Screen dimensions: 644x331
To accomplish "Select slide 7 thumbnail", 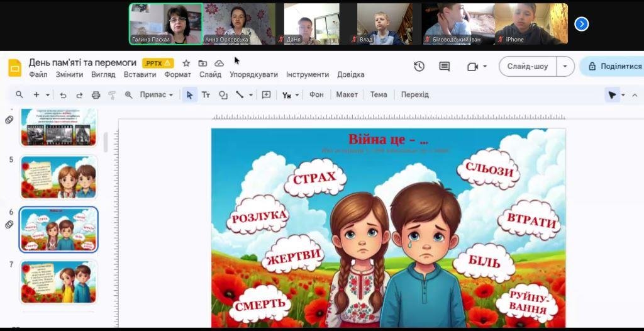I will click(x=58, y=283).
